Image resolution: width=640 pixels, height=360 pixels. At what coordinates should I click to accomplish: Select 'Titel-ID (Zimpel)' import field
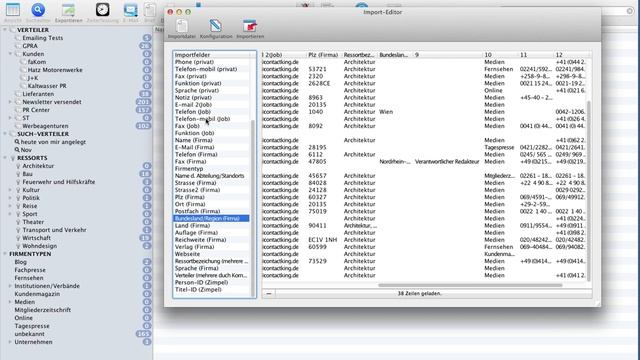coord(211,289)
